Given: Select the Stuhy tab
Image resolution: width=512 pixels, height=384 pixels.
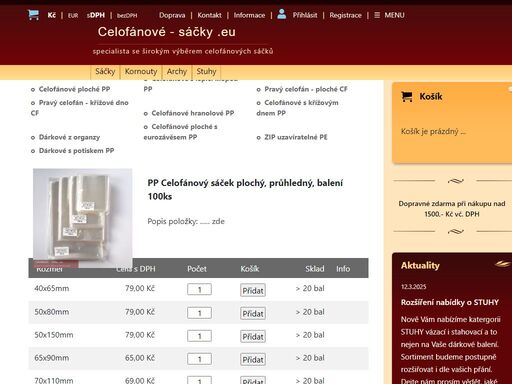Looking at the screenshot, I should [x=206, y=72].
